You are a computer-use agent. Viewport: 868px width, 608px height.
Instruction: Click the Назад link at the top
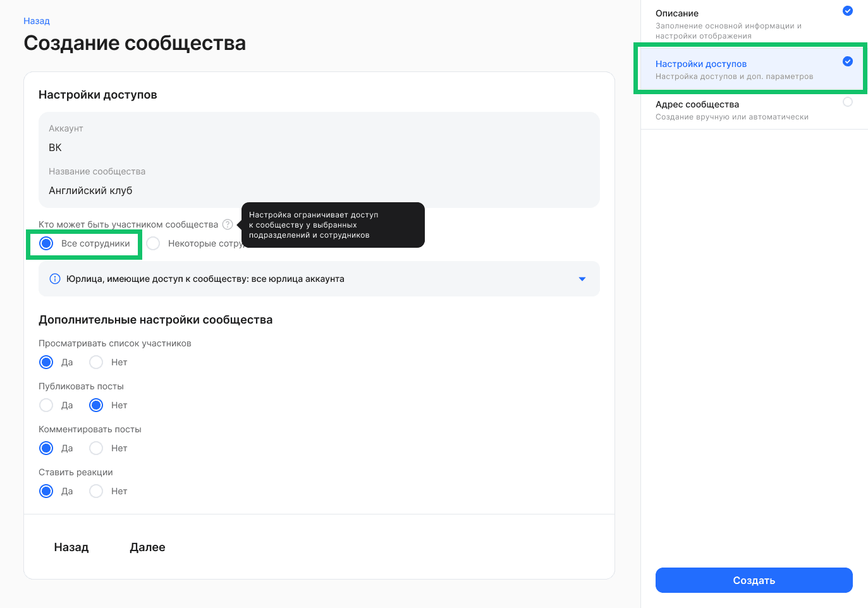click(x=36, y=21)
